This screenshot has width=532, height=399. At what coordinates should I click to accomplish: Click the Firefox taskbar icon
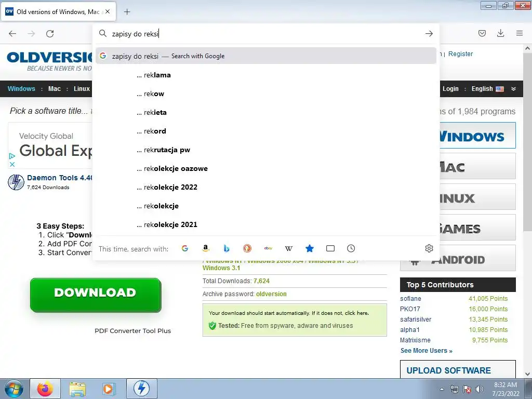pos(45,389)
